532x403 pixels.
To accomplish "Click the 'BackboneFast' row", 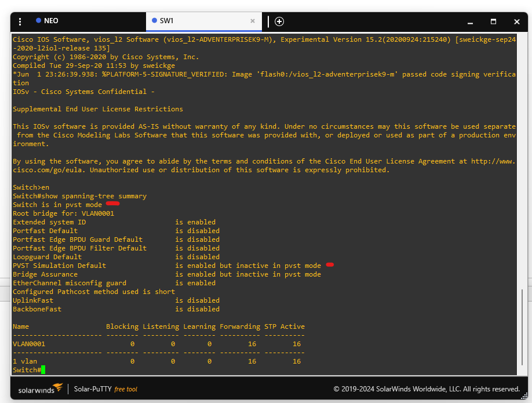I will point(116,309).
